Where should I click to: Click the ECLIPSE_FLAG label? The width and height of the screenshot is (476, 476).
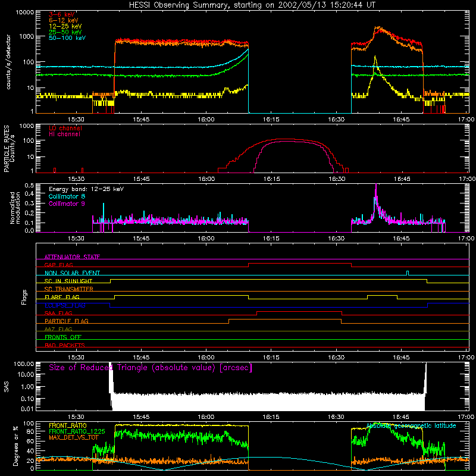65,305
